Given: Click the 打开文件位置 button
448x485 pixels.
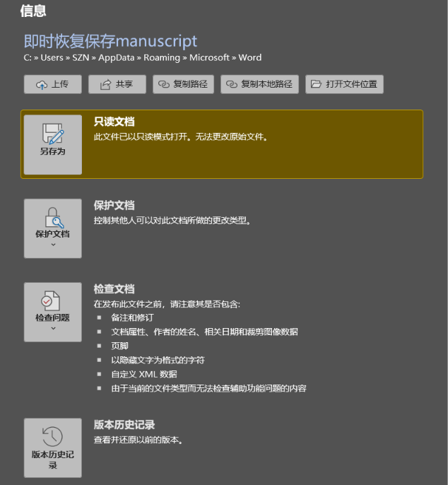Looking at the screenshot, I should coord(344,84).
